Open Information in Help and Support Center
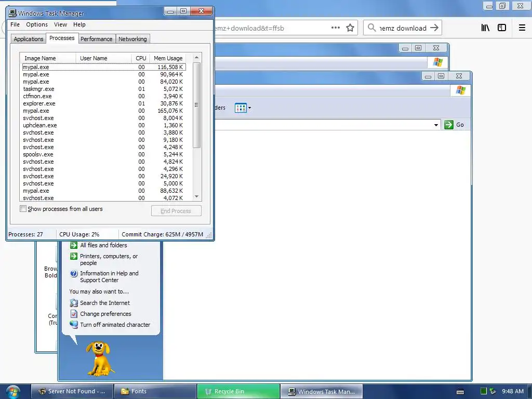 point(109,276)
